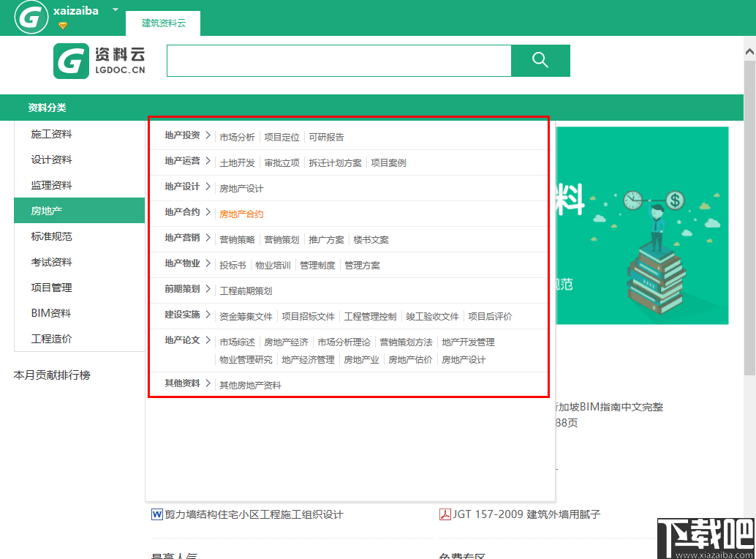
Task: Open the 工程前期策划 link
Action: pos(246,290)
